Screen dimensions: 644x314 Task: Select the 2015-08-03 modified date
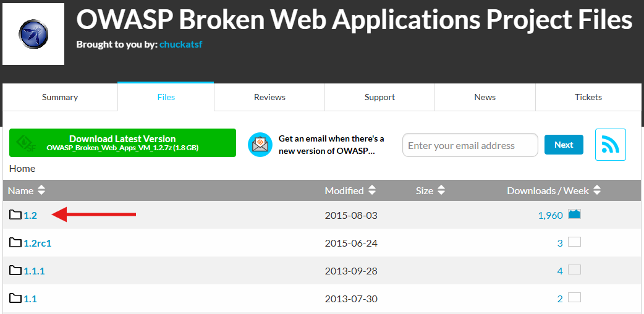351,215
